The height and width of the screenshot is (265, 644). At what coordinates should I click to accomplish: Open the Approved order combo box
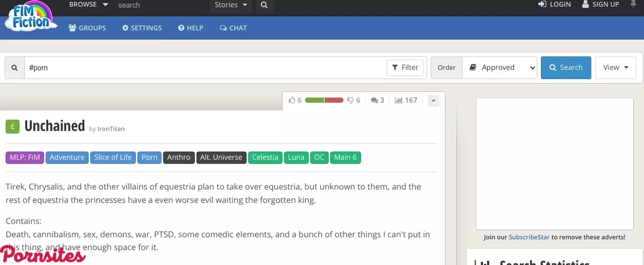[500, 68]
